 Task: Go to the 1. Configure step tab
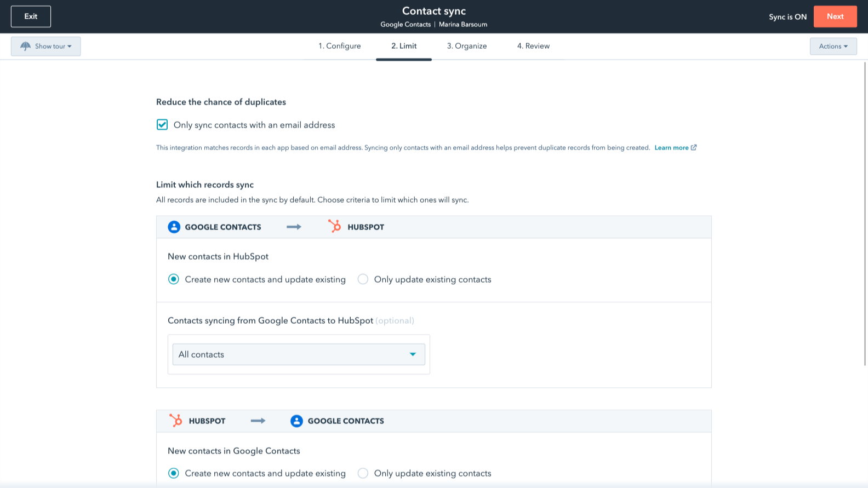click(x=339, y=46)
